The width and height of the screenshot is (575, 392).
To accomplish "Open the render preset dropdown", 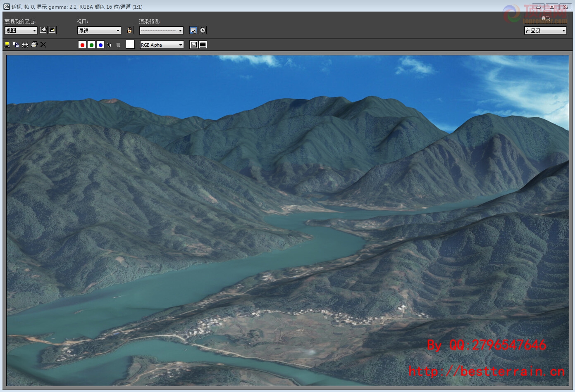I will click(162, 30).
